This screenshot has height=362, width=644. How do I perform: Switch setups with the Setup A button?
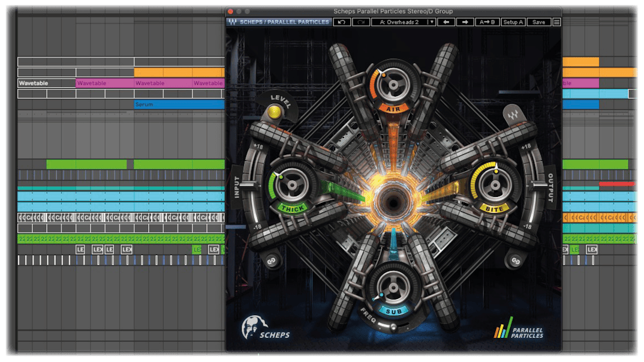point(513,22)
